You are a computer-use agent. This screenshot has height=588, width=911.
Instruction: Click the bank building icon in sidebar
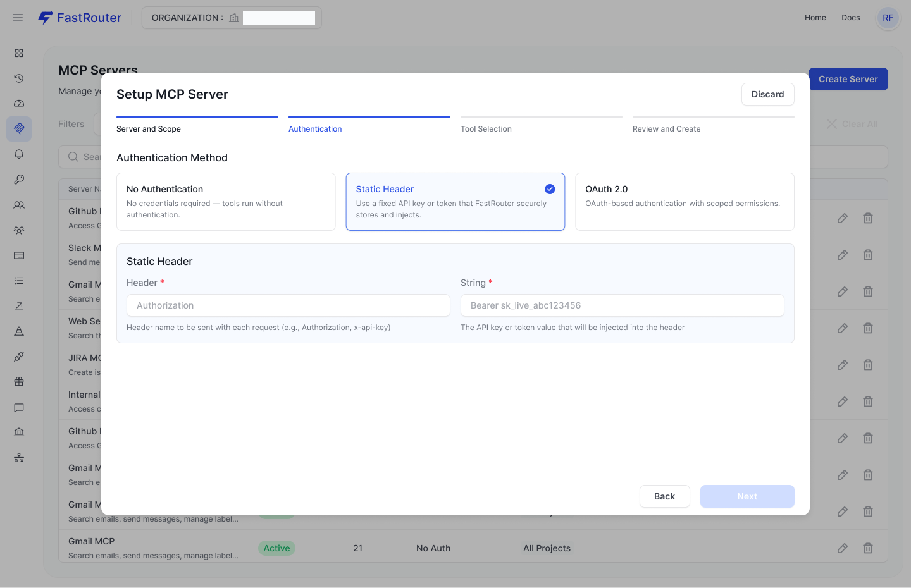click(19, 432)
